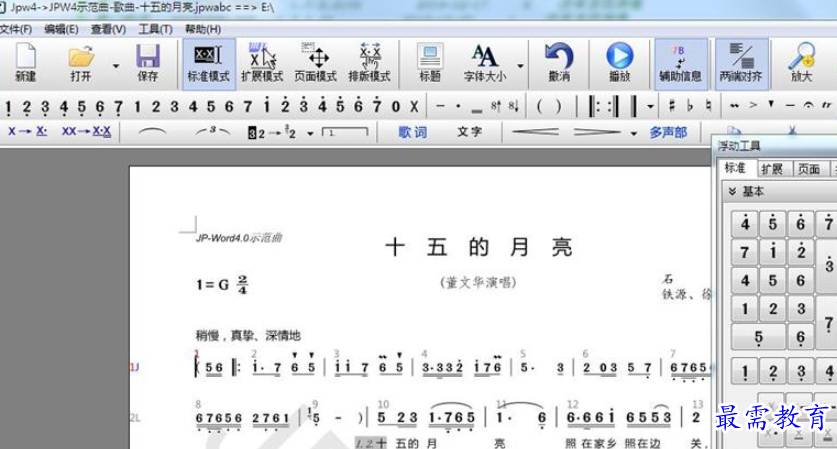Open the 工具(T) menu
Screen dimensions: 837x449
coord(155,29)
